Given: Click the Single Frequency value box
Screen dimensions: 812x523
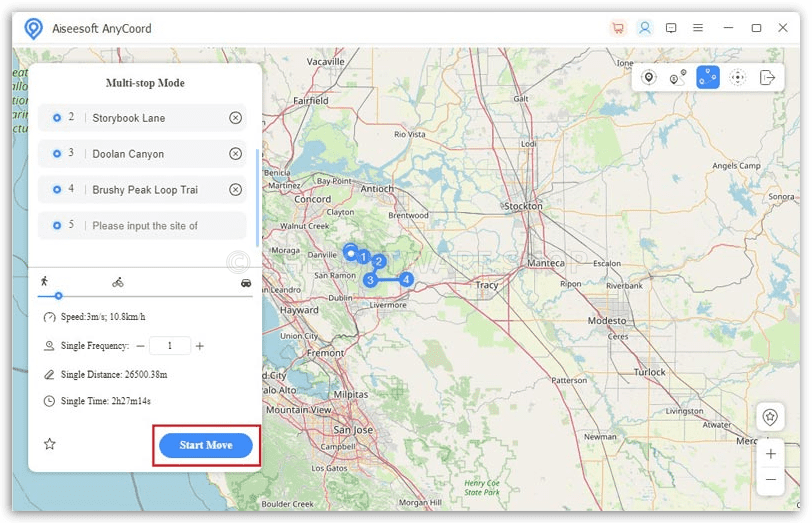Looking at the screenshot, I should point(170,345).
